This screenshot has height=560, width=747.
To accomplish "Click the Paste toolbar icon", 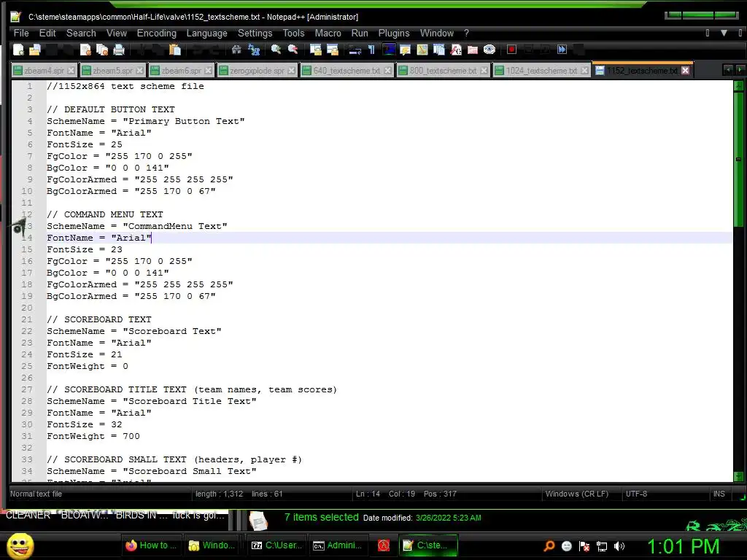I will [175, 50].
